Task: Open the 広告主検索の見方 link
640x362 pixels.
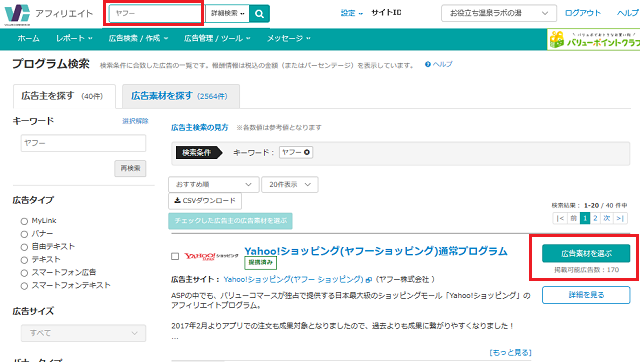Action: 200,127
